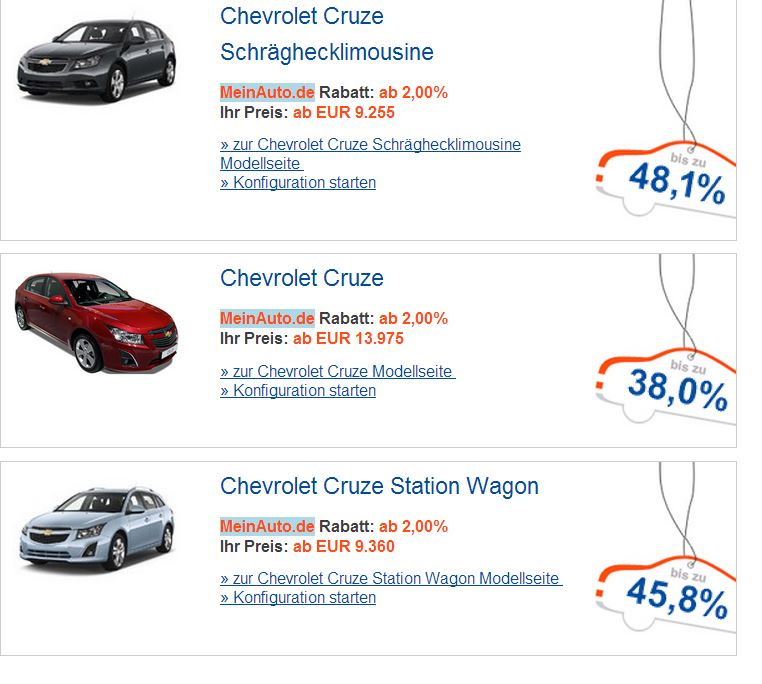Visit the Cruze Station Wagon Modellseite link
762x684 pixels.
pyautogui.click(x=390, y=579)
